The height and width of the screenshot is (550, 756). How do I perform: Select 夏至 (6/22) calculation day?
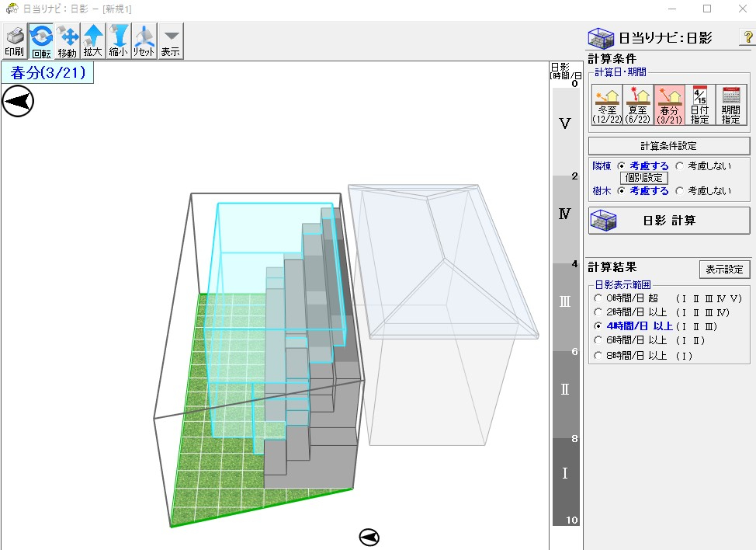pos(638,105)
